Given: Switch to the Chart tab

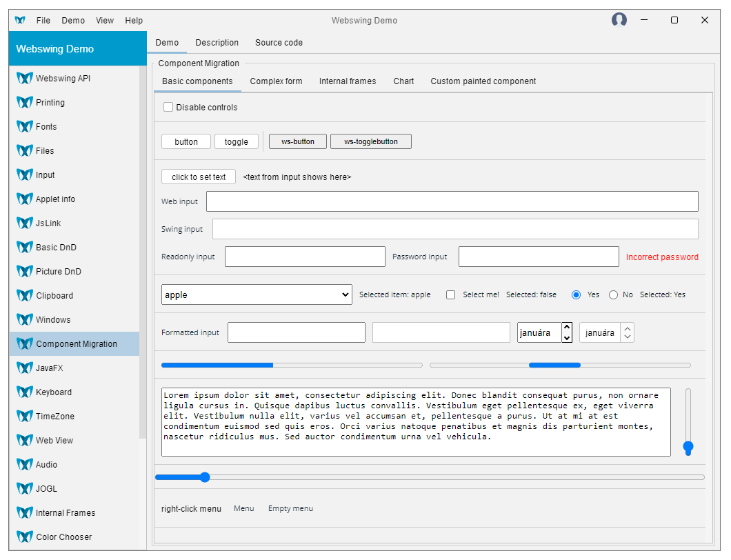Looking at the screenshot, I should point(403,81).
